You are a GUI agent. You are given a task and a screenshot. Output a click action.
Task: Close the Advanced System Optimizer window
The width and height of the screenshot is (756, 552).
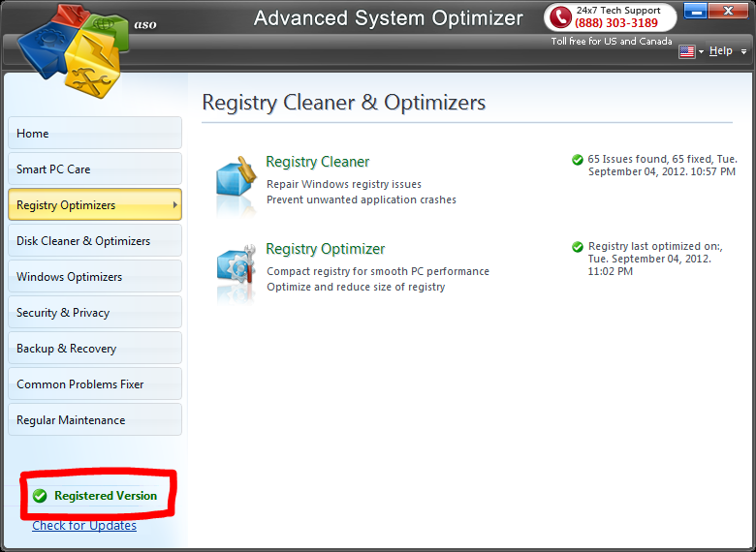click(x=728, y=10)
